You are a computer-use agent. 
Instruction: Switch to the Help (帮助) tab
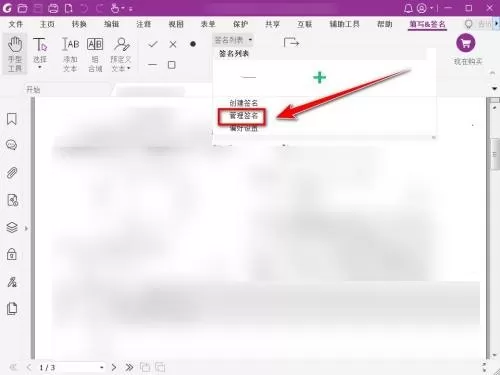(384, 24)
